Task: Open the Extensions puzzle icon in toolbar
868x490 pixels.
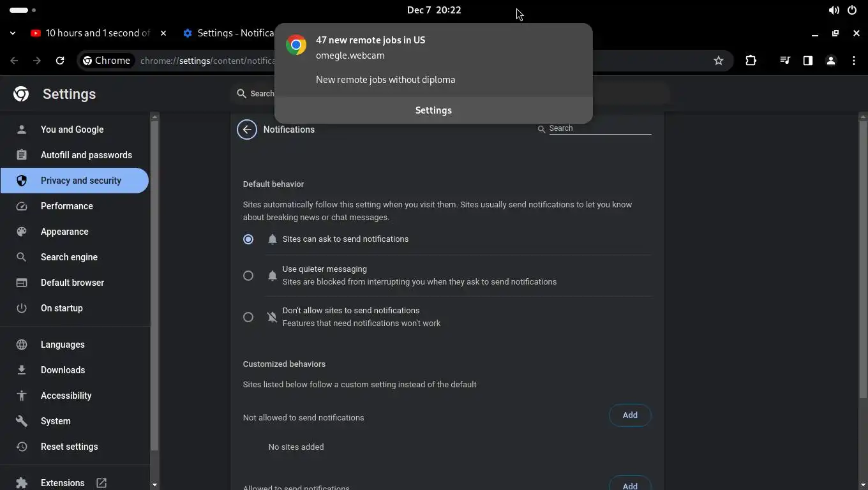Action: pyautogui.click(x=751, y=61)
